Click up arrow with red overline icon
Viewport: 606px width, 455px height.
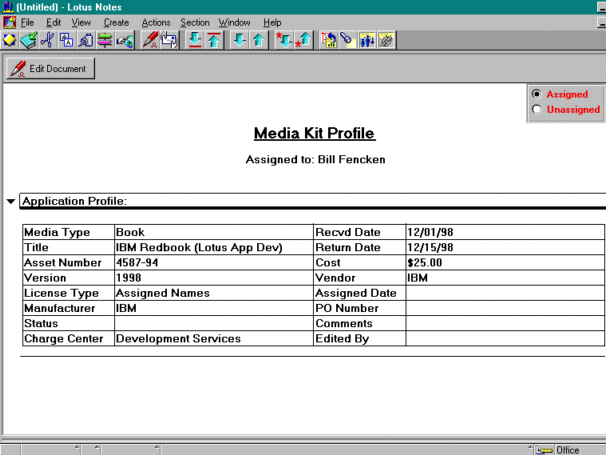coord(214,40)
